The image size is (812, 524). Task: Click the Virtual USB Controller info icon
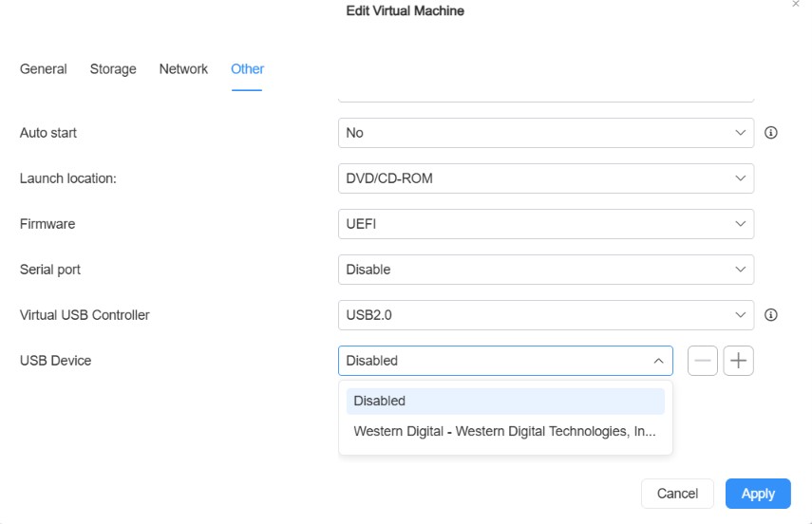point(770,315)
